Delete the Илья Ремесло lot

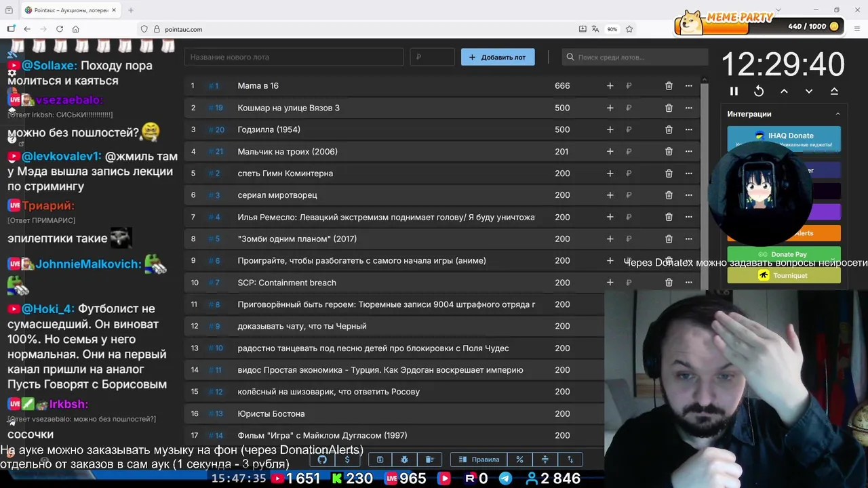pos(669,217)
